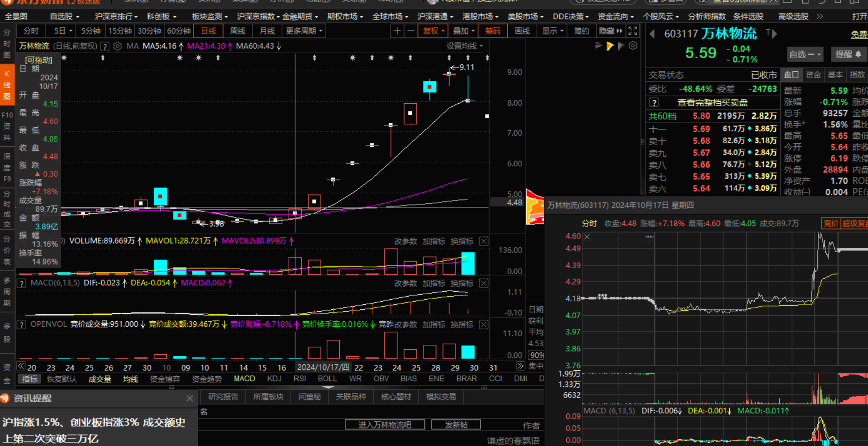Open the 条件选股 menu item
This screenshot has height=446, width=868.
point(748,17)
